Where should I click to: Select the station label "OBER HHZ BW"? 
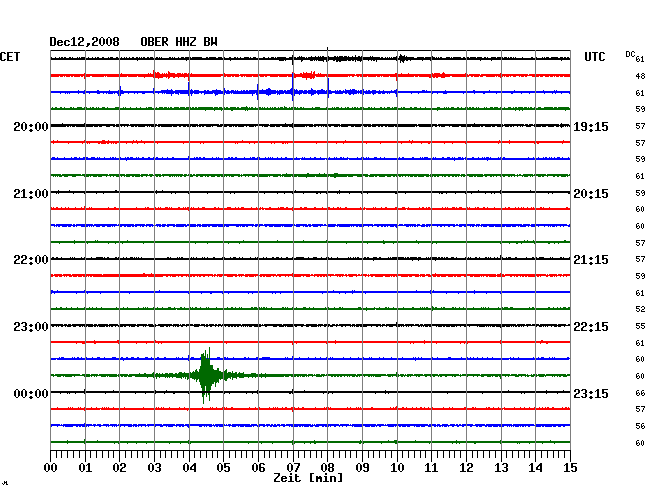pyautogui.click(x=179, y=42)
